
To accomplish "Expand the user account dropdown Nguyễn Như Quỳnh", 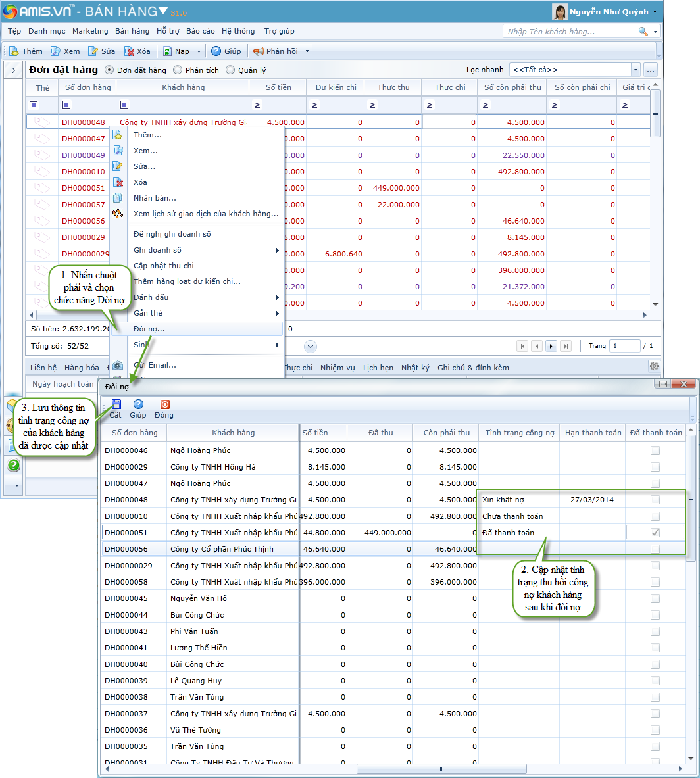I will click(655, 12).
